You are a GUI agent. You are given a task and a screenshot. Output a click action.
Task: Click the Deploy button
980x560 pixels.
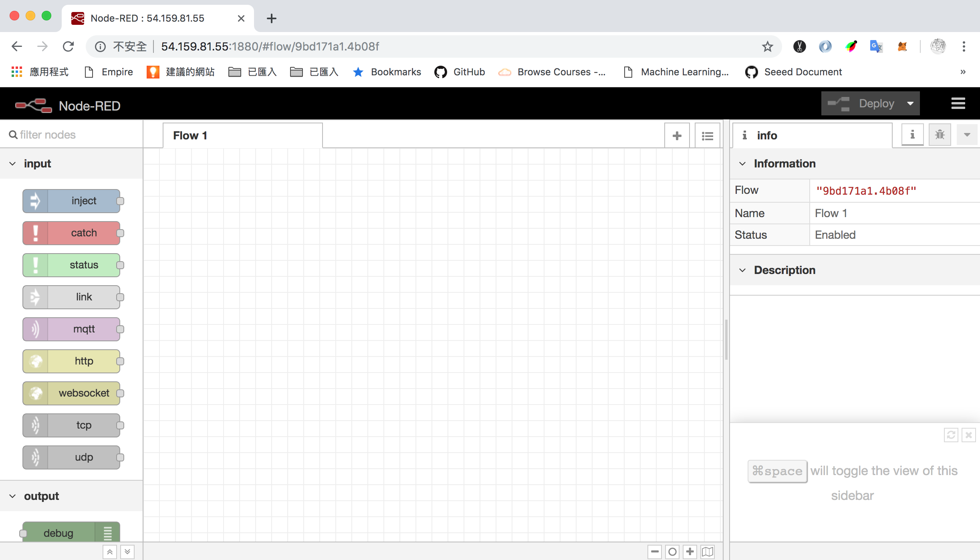[861, 103]
